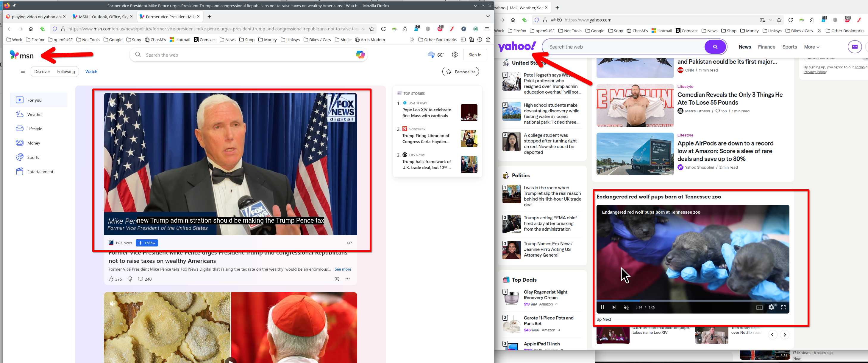Open the comedian lose 55 pounds thumbnail
Viewport: 868px width, 363px height.
coord(635,105)
